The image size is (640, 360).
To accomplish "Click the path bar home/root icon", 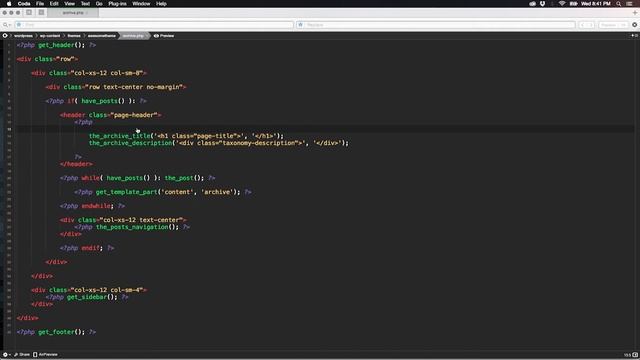I will [5, 36].
